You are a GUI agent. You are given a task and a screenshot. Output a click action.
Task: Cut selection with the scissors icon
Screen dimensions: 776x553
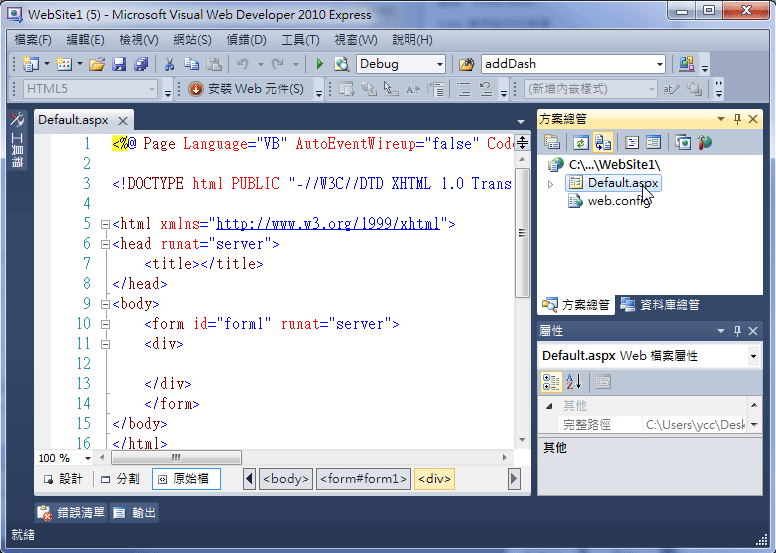[169, 64]
